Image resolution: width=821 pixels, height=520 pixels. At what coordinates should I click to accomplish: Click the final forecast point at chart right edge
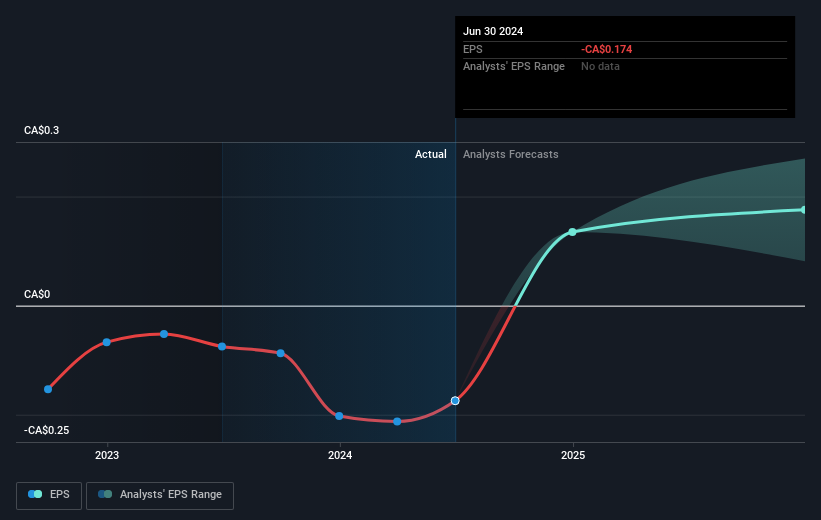(x=803, y=210)
